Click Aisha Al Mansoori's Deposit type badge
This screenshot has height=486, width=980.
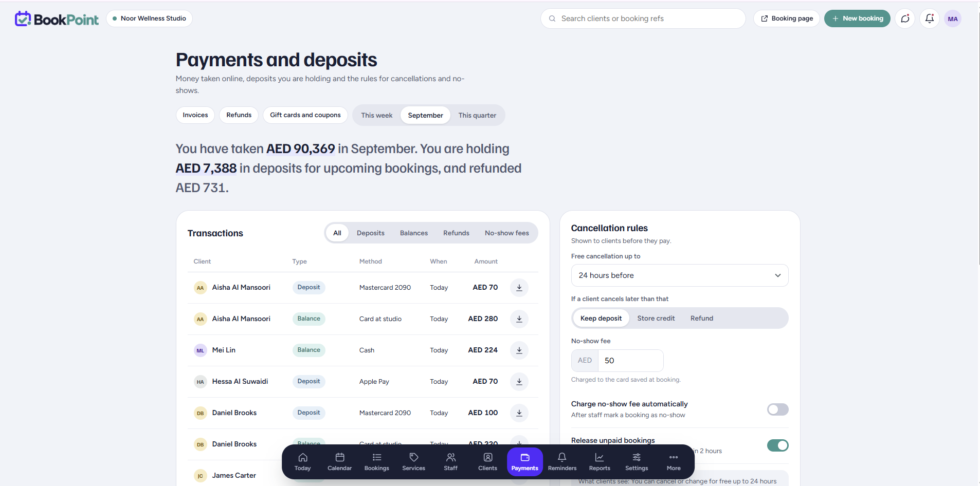coord(308,288)
